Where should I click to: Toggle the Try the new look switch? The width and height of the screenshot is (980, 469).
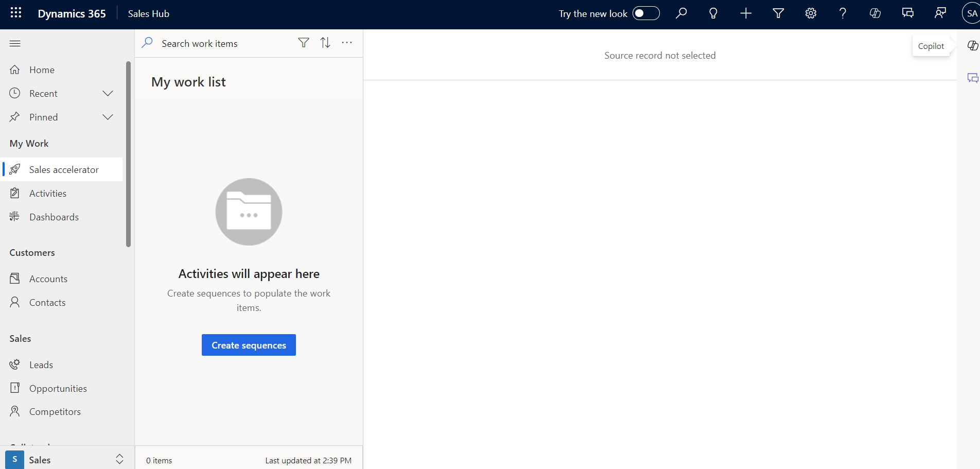pos(645,13)
